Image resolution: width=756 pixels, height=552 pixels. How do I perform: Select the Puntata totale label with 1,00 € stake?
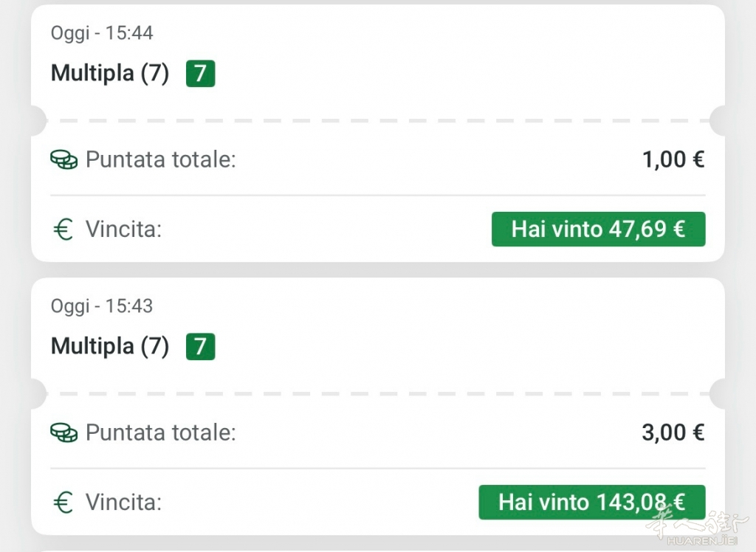coord(161,159)
